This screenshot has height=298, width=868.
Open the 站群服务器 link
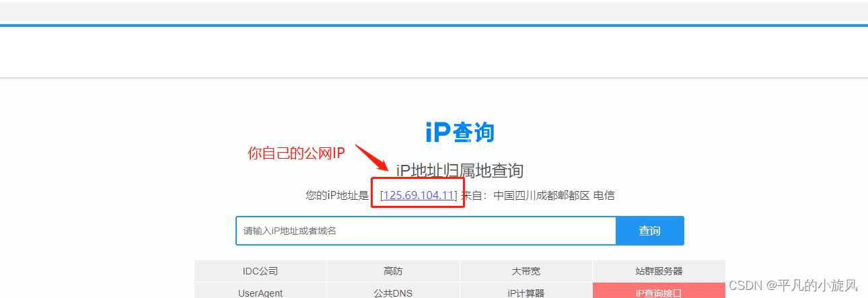[659, 271]
